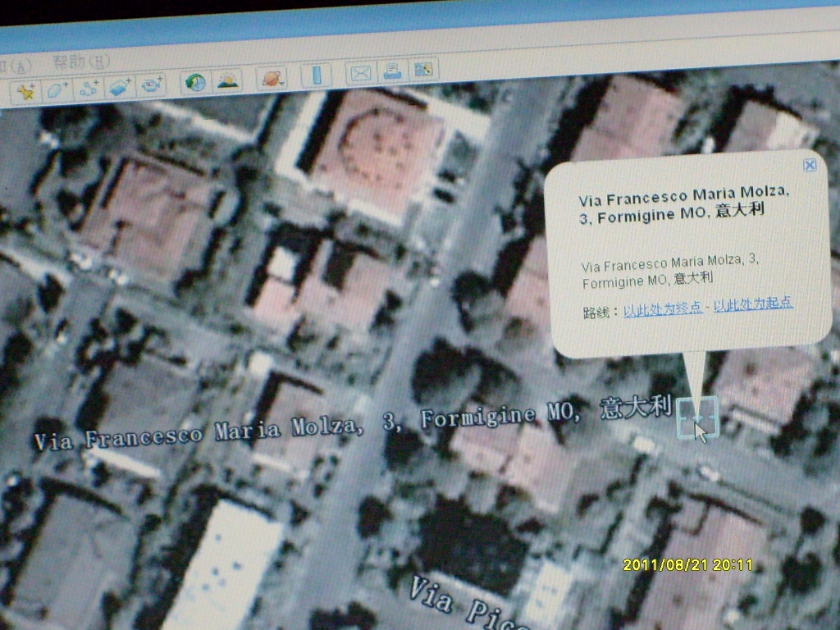
Task: Click the Email envelope icon
Action: pos(360,73)
